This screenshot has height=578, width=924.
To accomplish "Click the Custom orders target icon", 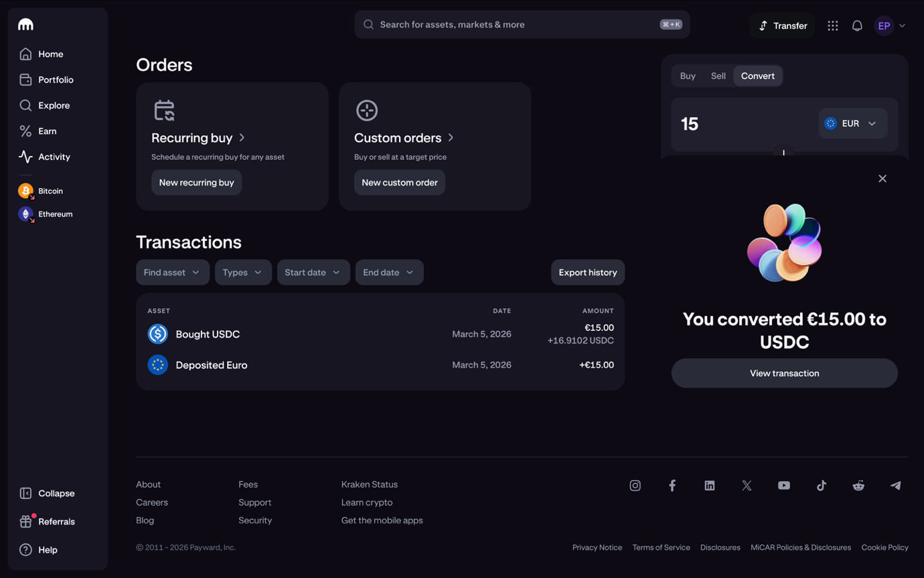I will [367, 111].
